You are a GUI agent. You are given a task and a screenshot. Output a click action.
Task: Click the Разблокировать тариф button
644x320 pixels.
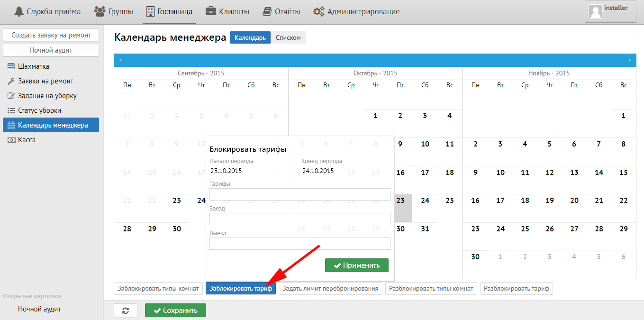click(x=517, y=288)
